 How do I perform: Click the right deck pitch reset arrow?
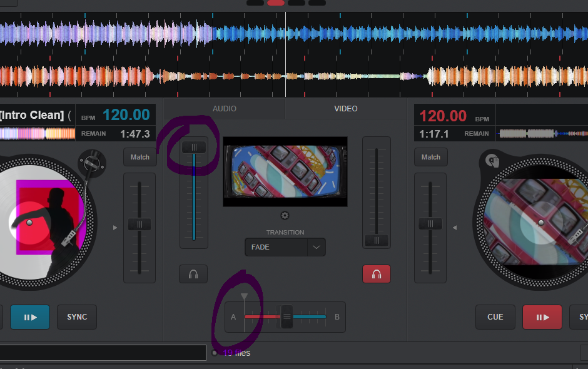point(455,228)
